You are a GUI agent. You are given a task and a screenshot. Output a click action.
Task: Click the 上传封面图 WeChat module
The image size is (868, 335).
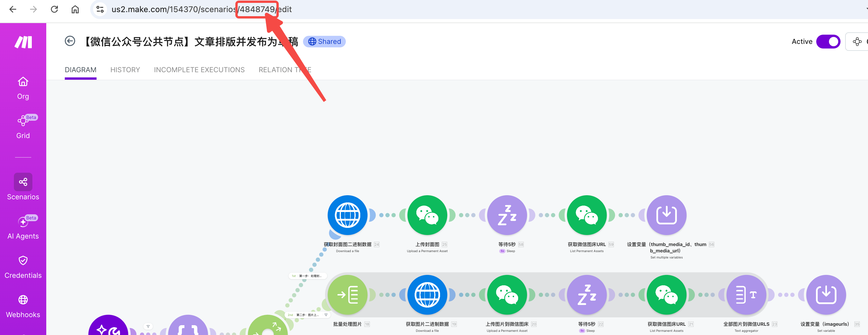427,215
